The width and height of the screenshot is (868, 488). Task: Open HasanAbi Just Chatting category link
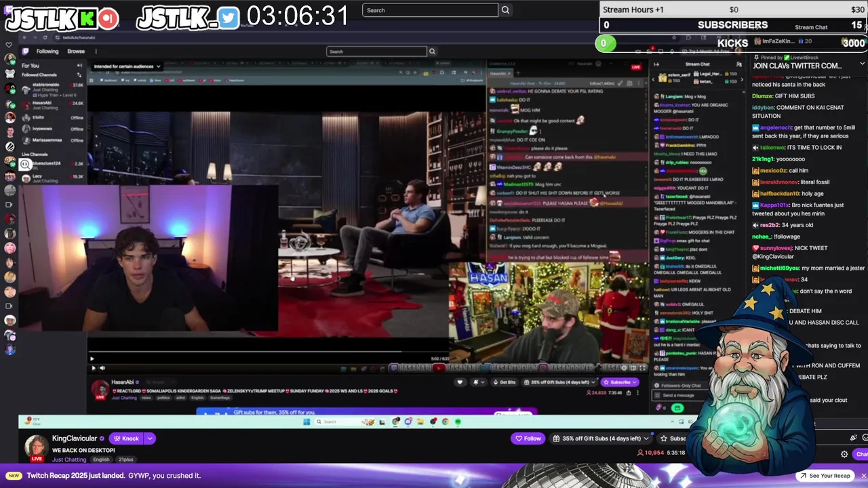point(124,398)
